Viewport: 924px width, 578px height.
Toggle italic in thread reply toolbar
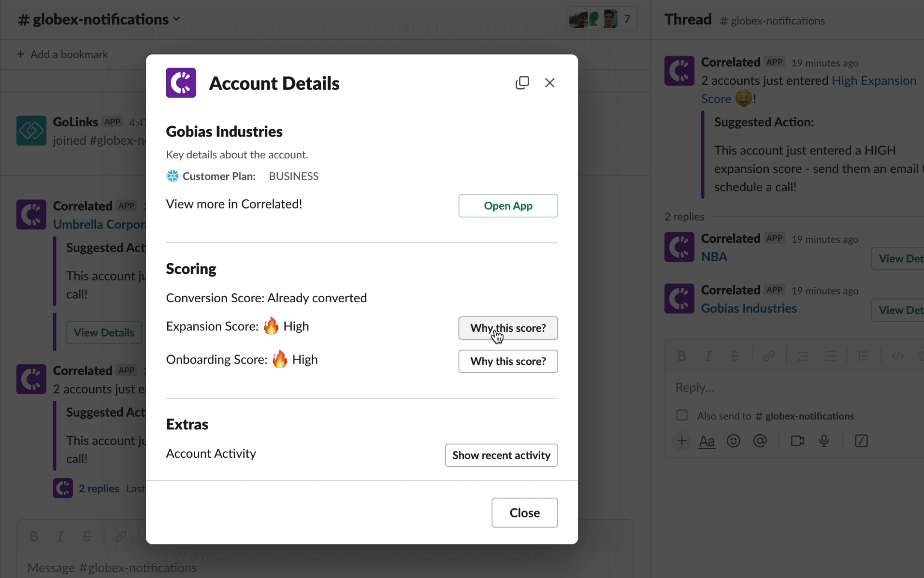(708, 356)
